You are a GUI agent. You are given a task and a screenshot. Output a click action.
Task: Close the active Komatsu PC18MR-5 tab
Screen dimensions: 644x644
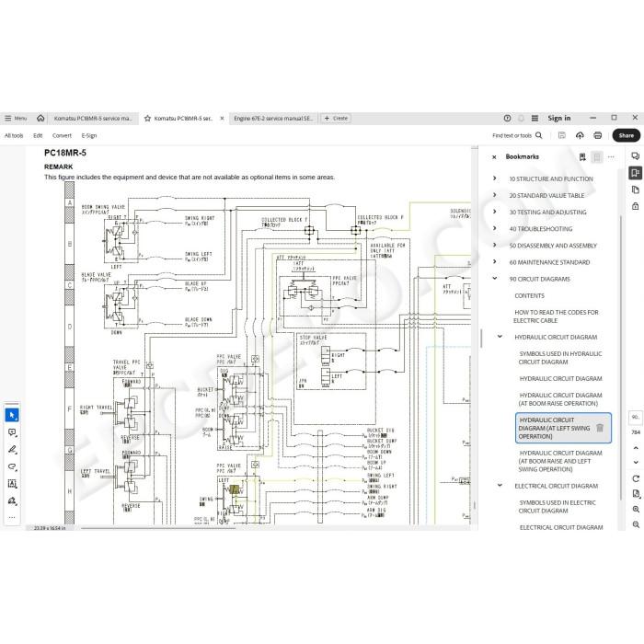coord(222,119)
